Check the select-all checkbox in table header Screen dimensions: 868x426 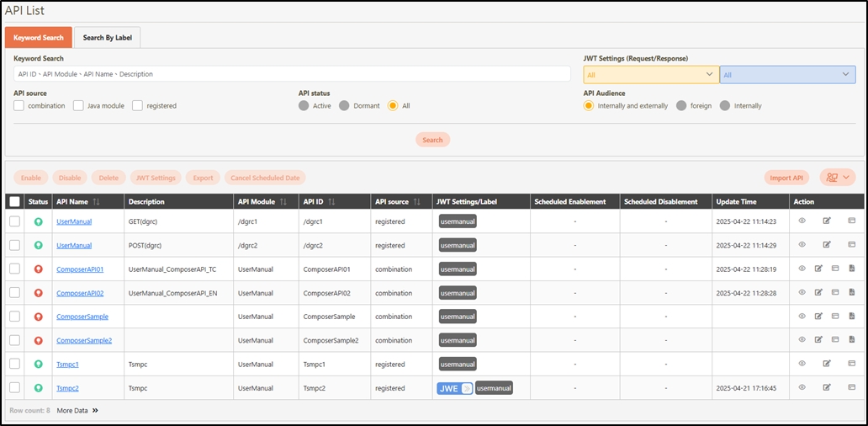click(14, 202)
